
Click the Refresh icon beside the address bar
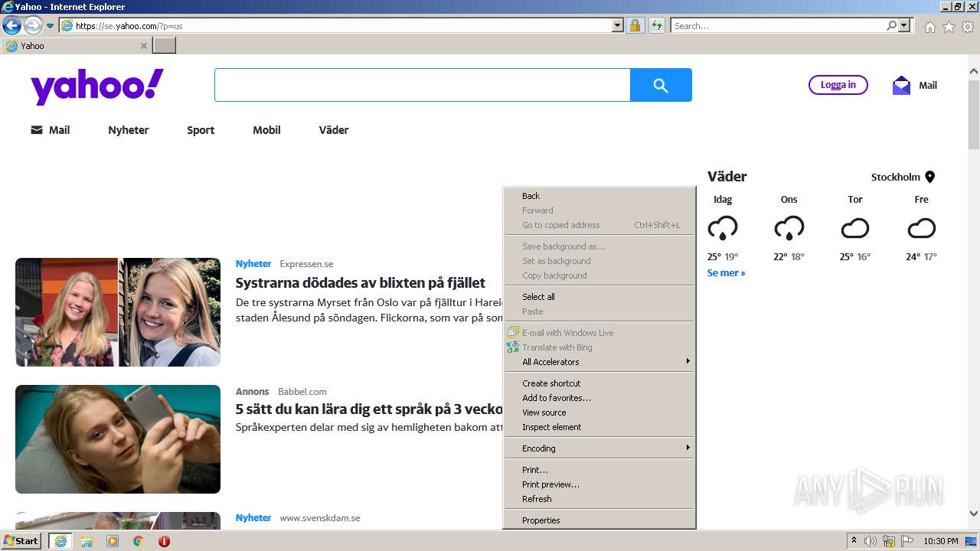[x=656, y=25]
